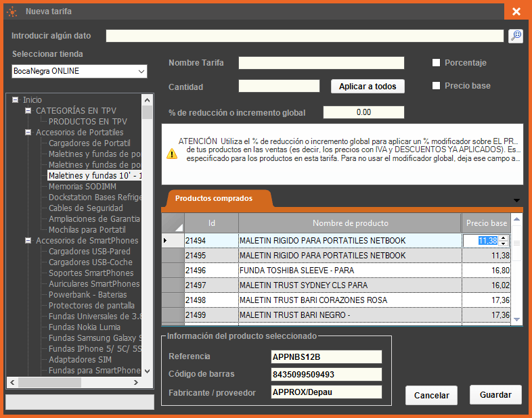The width and height of the screenshot is (532, 418).
Task: Collapse Accesorios de SmartPhones node
Action: [28, 241]
